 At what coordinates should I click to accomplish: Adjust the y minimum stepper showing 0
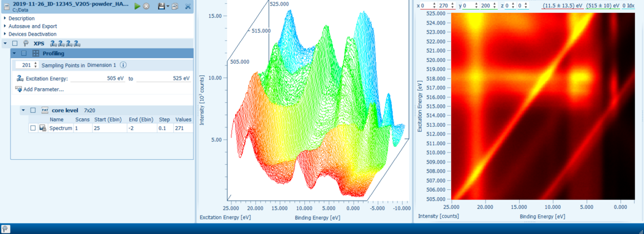[x=471, y=6]
